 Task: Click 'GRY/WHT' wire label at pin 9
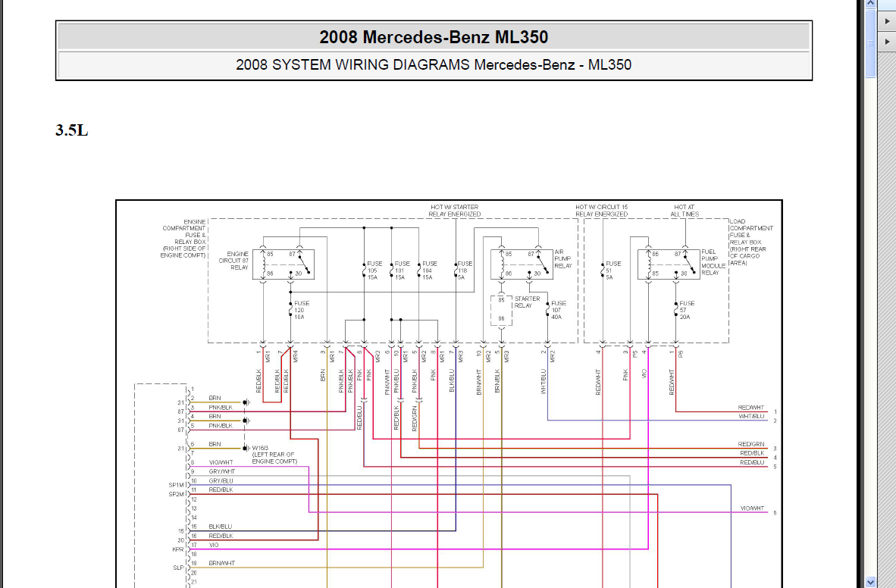[x=221, y=471]
